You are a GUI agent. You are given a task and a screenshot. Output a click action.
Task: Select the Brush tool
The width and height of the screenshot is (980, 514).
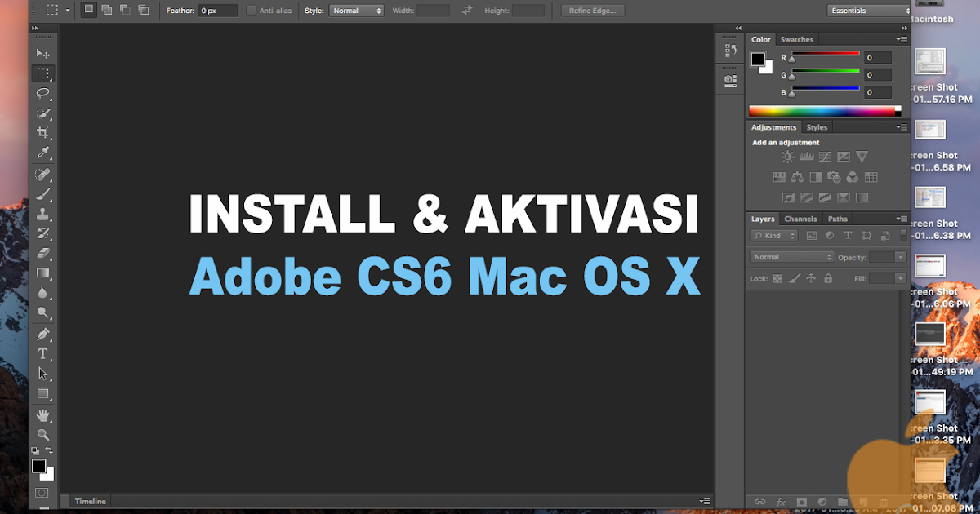pos(42,194)
